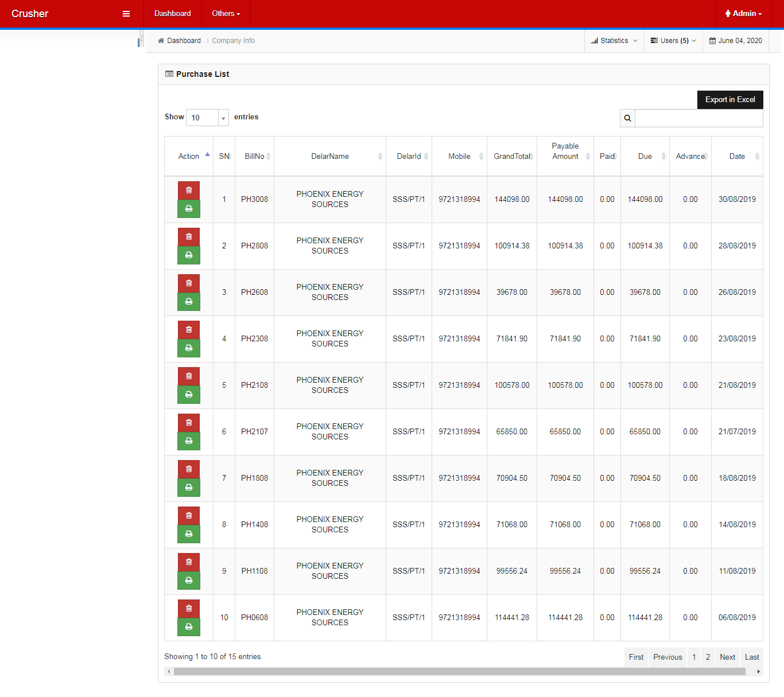Go to Dashboard breadcrumb link
This screenshot has width=784, height=697.
[184, 41]
